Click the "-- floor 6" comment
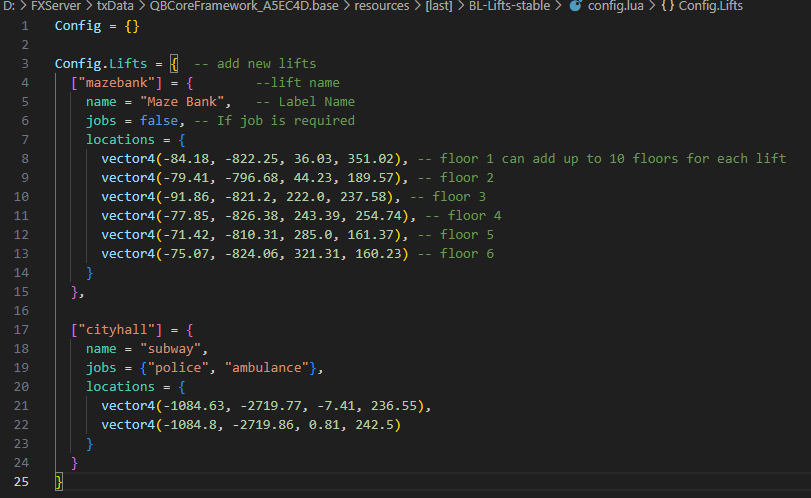Viewport: 811px width, 498px height. click(456, 254)
